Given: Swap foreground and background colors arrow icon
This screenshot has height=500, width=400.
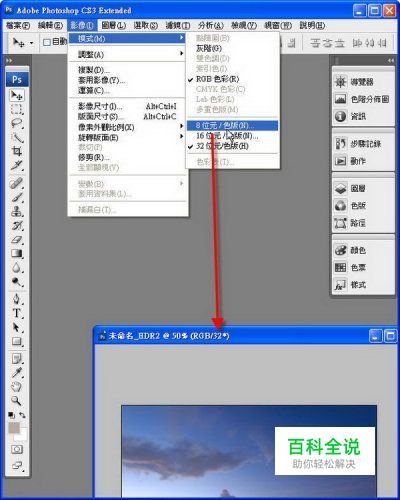Looking at the screenshot, I should (22, 415).
